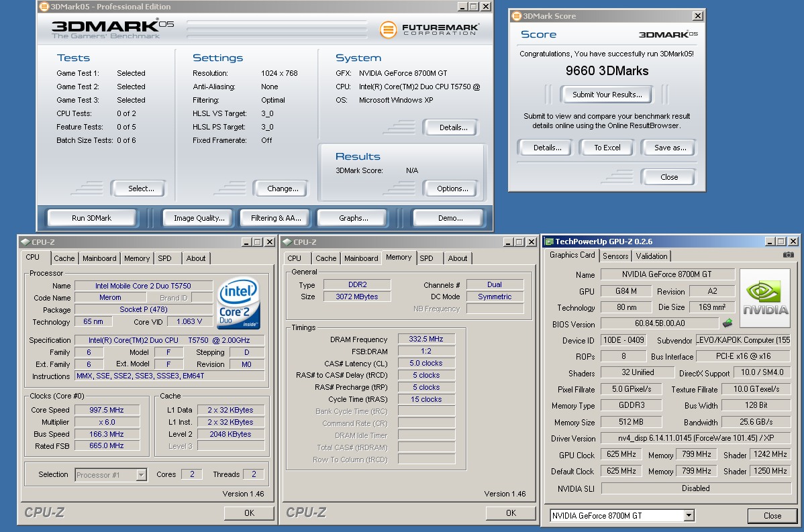Open About tab in right CPU-Z window
This screenshot has width=804, height=532.
(x=458, y=258)
